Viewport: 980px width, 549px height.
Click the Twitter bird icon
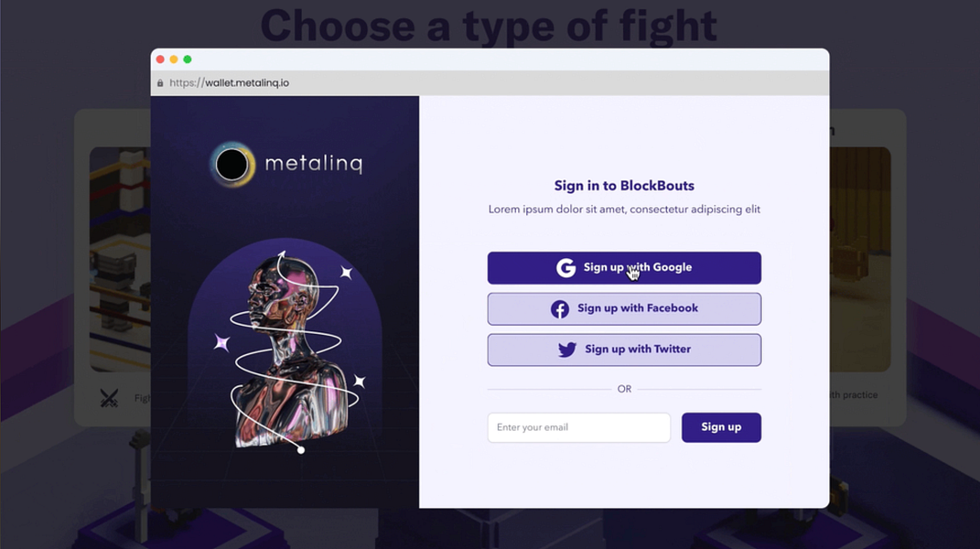567,350
